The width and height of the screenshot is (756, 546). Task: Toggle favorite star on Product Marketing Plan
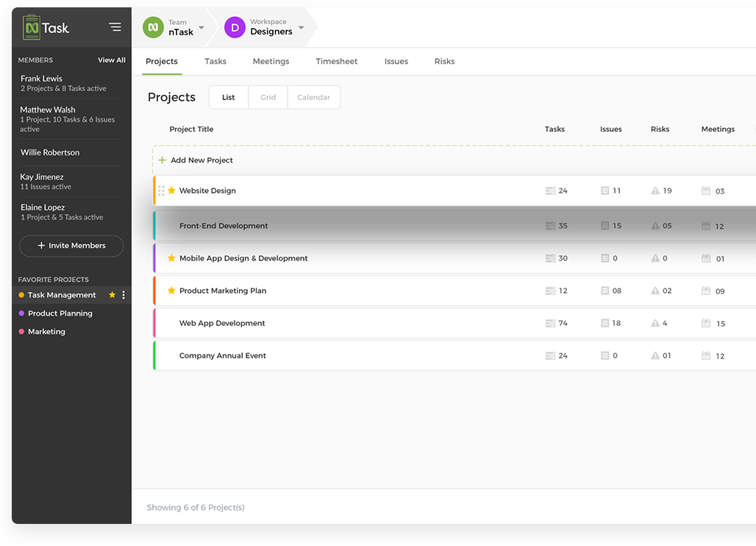coord(171,291)
